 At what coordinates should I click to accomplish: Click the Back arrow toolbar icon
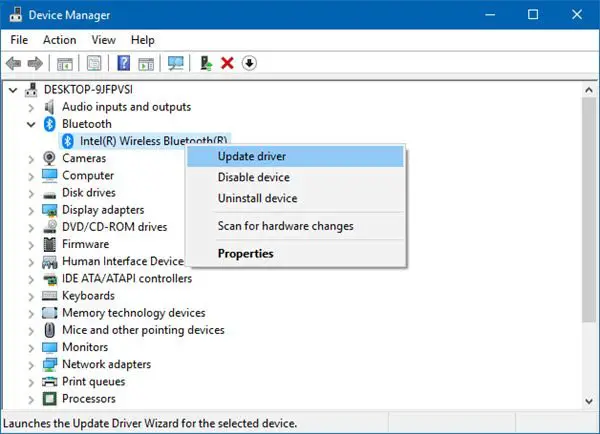14,63
